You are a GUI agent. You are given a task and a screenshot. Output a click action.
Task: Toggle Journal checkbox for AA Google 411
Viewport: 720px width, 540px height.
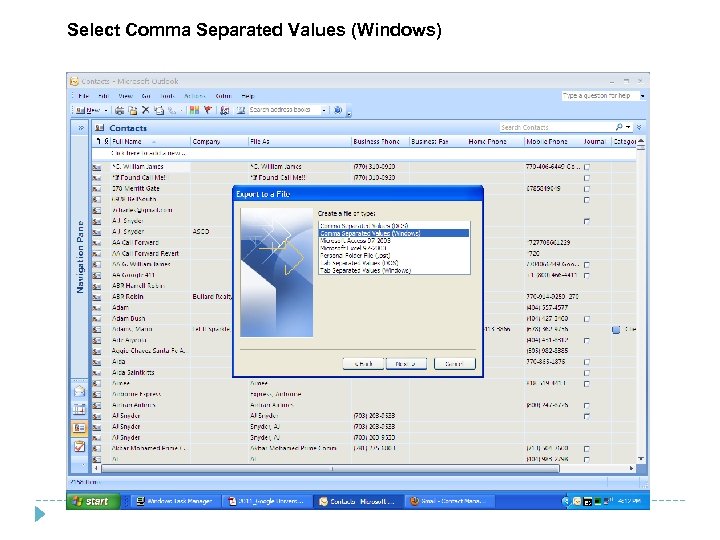[x=587, y=276]
